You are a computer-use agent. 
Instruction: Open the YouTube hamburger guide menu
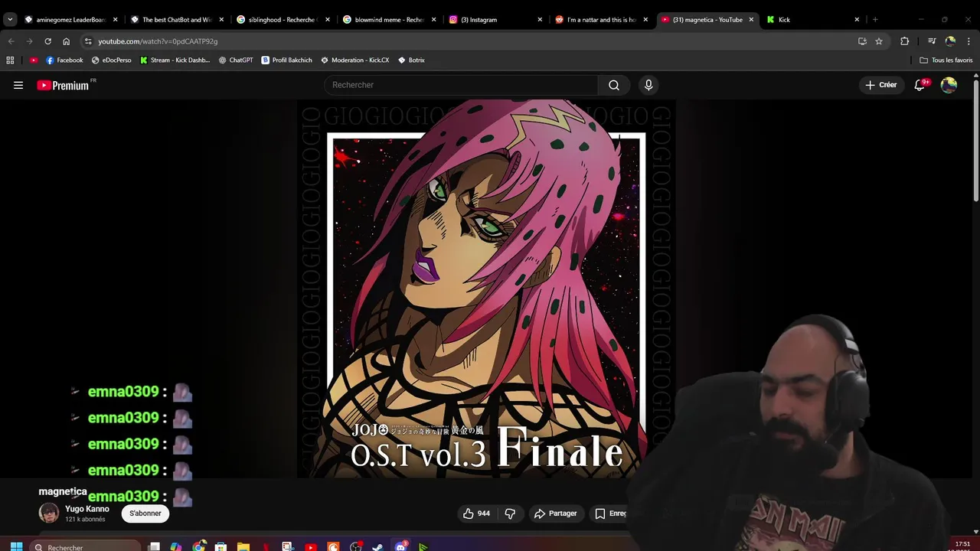point(18,85)
